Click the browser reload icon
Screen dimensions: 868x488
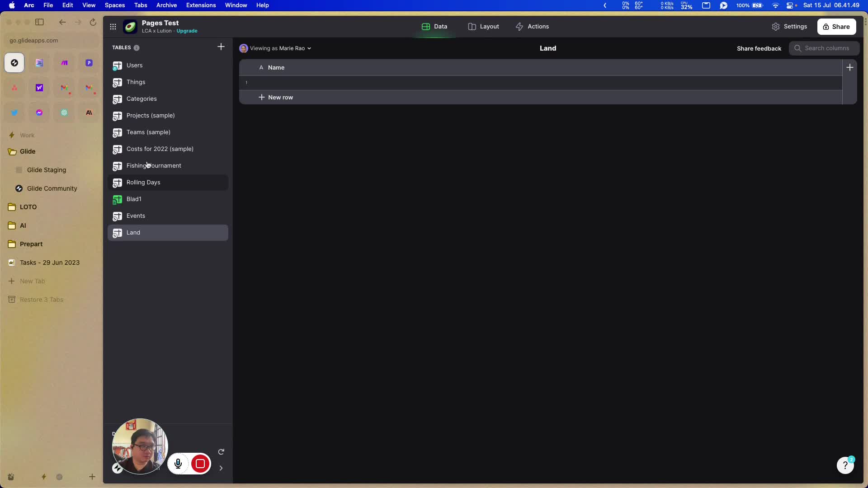point(93,22)
